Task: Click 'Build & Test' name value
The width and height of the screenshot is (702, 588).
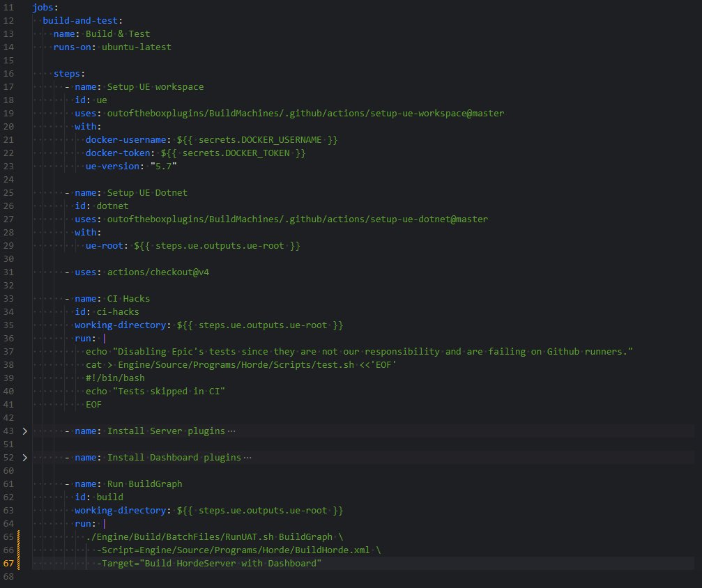Action: click(x=118, y=34)
